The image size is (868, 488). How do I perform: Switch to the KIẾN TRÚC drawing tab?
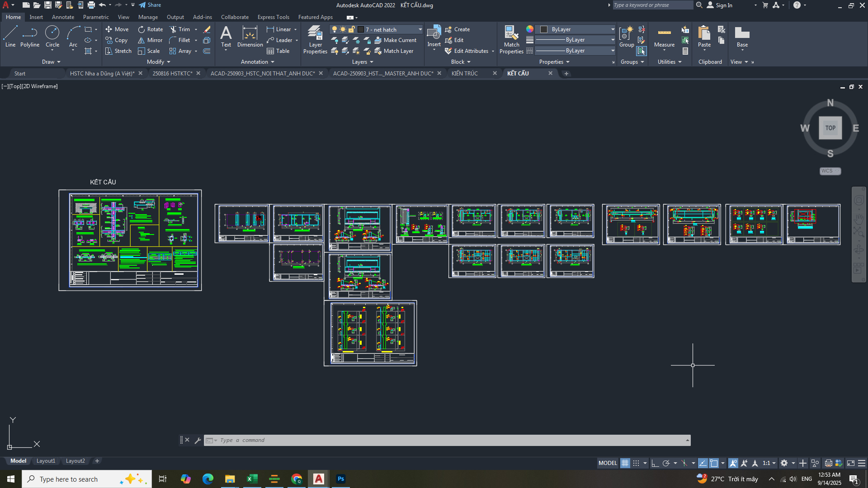(465, 73)
